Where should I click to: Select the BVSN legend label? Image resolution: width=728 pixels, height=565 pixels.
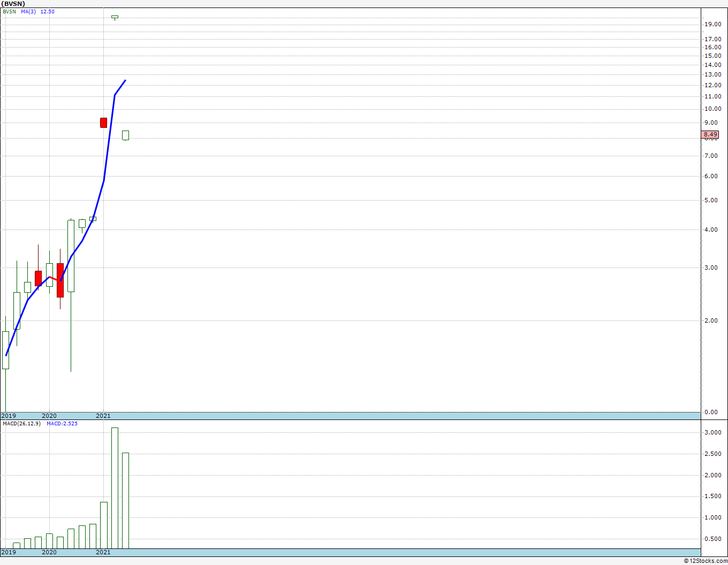coord(9,11)
